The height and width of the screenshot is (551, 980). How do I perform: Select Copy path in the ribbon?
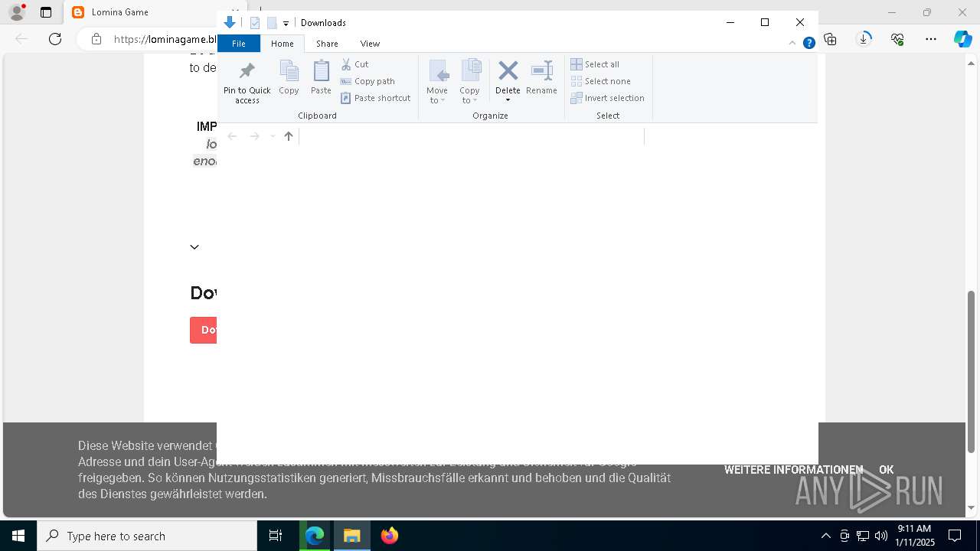367,81
